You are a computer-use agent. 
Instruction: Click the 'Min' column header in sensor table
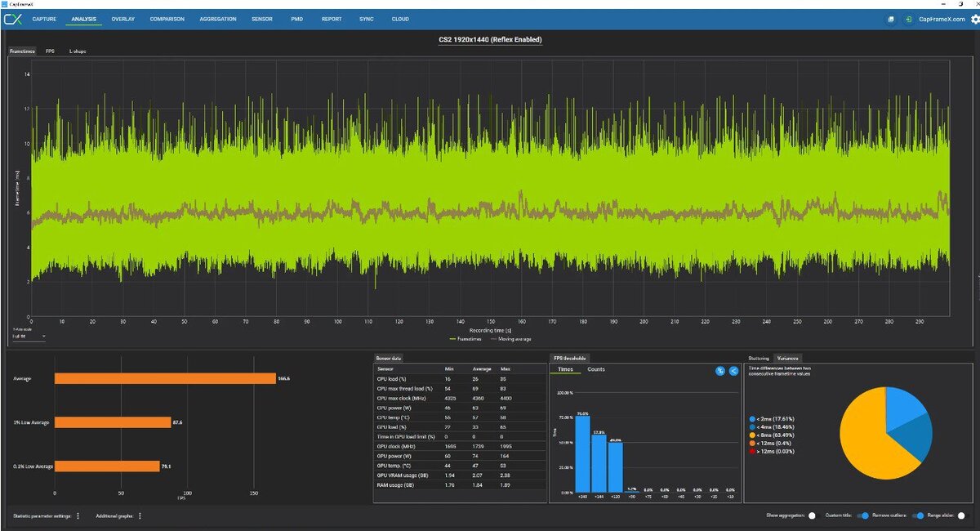[x=448, y=369]
